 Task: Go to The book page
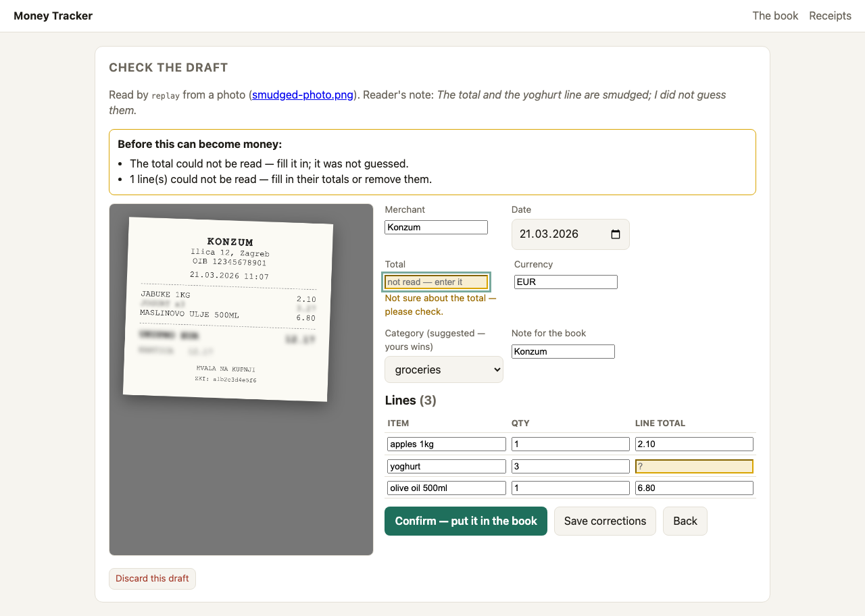775,16
